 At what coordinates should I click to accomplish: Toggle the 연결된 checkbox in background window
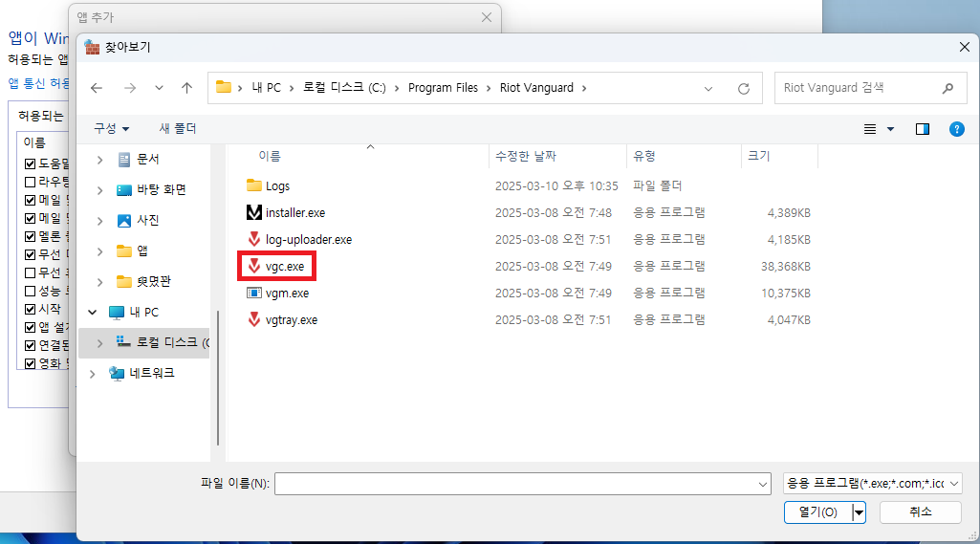30,345
